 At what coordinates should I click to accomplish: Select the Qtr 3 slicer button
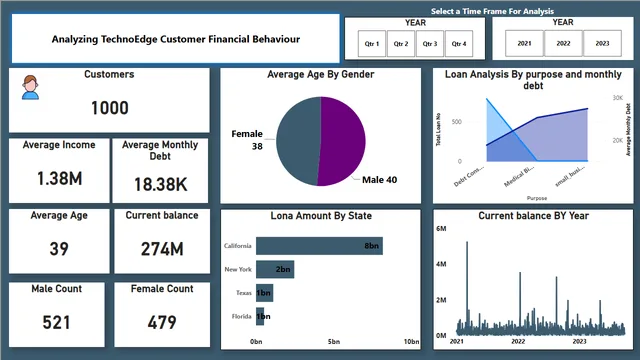[430, 44]
